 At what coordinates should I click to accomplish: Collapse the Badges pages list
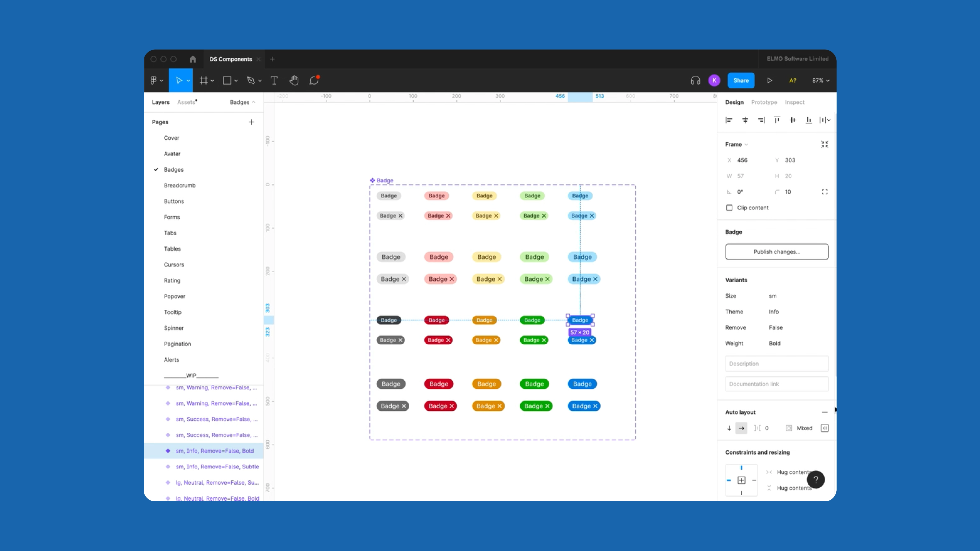[242, 102]
